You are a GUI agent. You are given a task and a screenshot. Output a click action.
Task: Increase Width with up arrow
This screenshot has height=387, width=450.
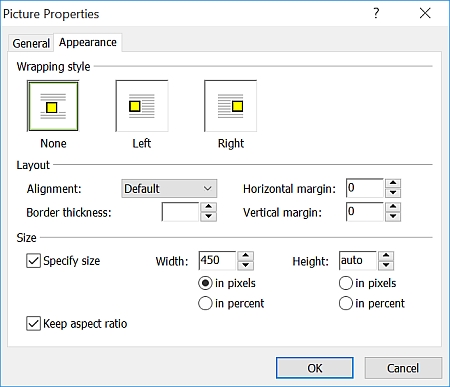(246, 256)
